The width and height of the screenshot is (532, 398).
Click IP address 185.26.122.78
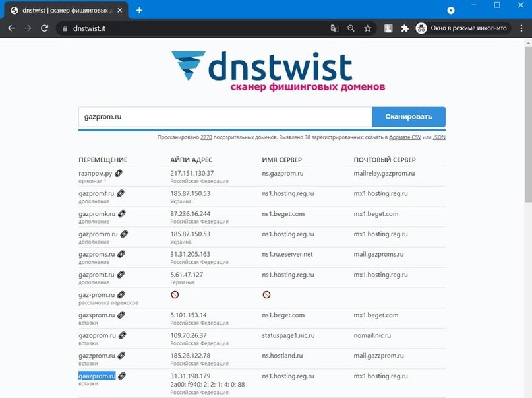pyautogui.click(x=190, y=356)
